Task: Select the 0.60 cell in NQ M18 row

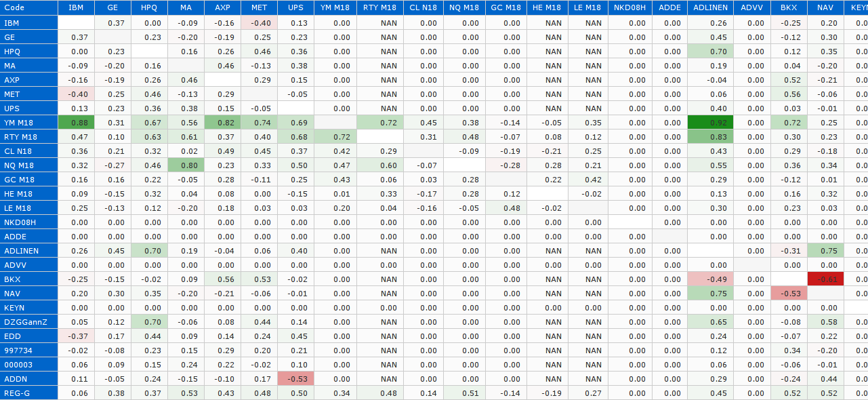Action: point(379,165)
